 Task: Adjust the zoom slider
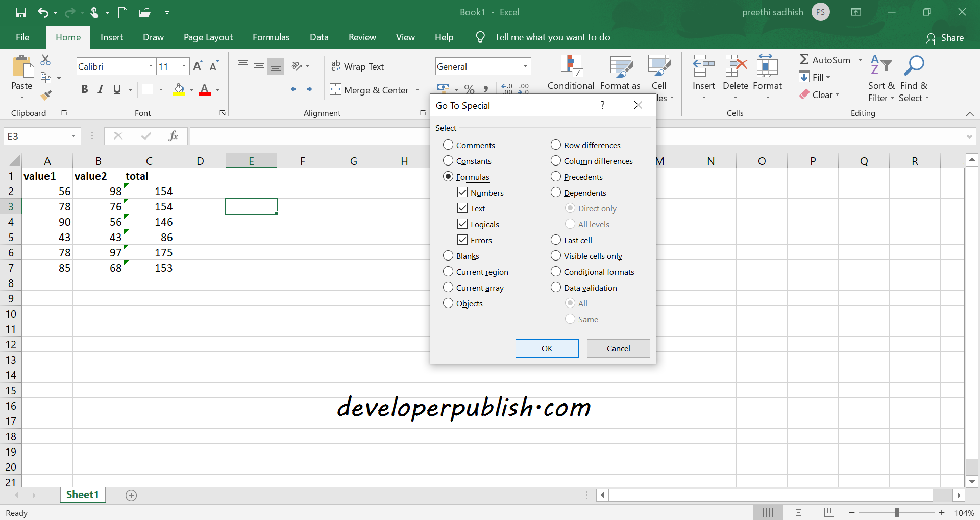click(x=897, y=512)
